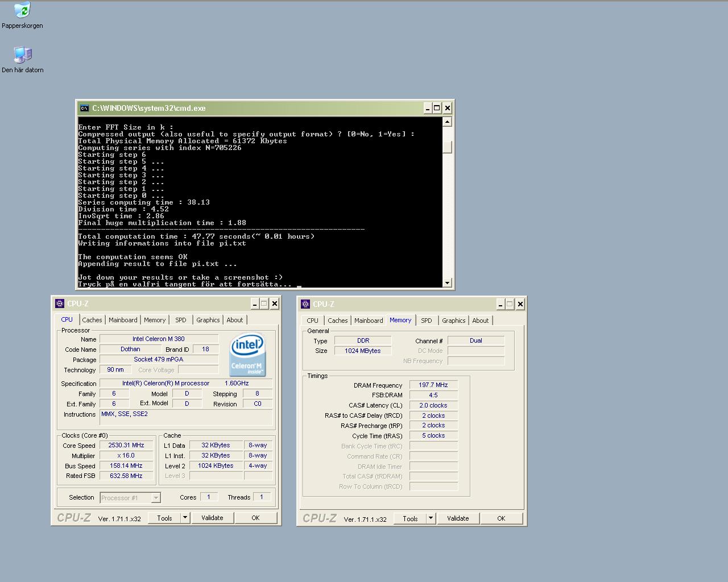Click the Bus Speed value 158.14 MHz
The width and height of the screenshot is (728, 582).
(126, 465)
